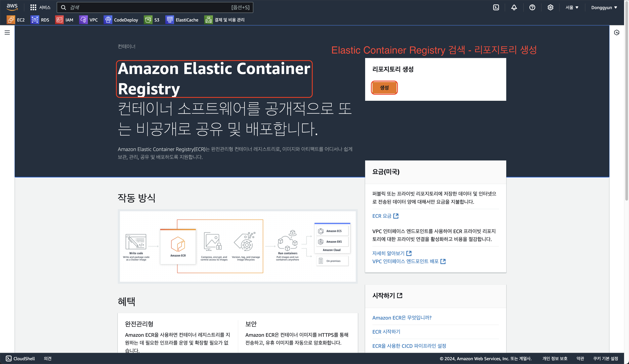Open the 서비스 services grid menu
The height and width of the screenshot is (364, 629).
[x=40, y=7]
